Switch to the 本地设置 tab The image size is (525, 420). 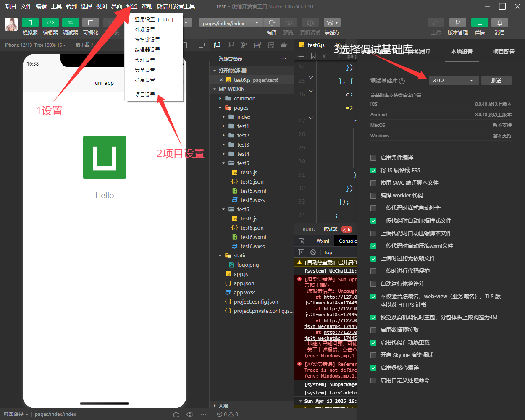(x=462, y=52)
